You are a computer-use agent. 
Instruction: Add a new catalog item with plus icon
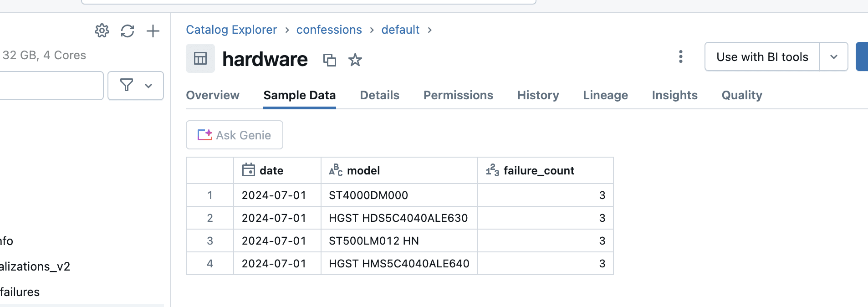click(153, 31)
